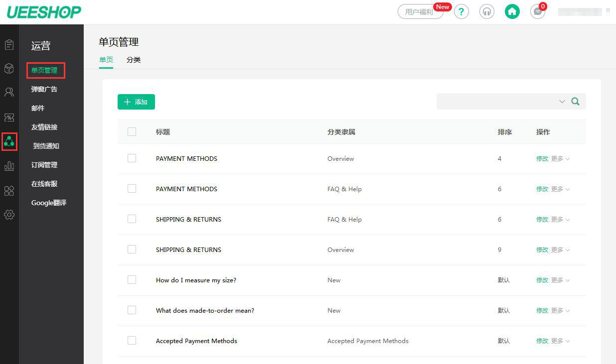Expand 更多 for 'How do I measure my size?'

click(560, 280)
